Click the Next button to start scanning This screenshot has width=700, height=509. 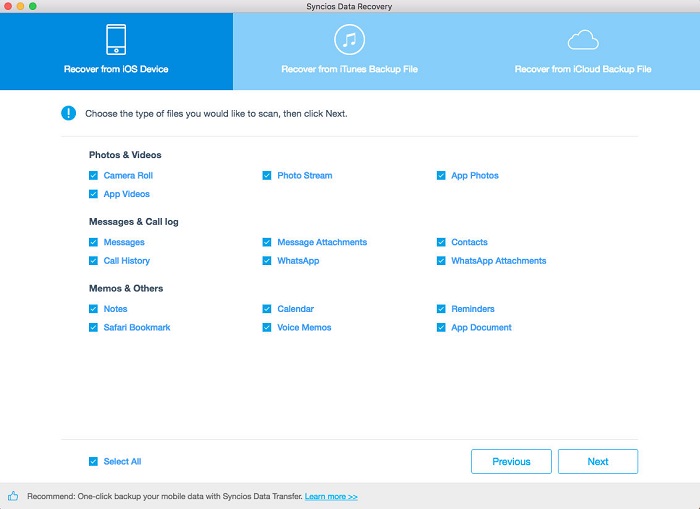(598, 462)
